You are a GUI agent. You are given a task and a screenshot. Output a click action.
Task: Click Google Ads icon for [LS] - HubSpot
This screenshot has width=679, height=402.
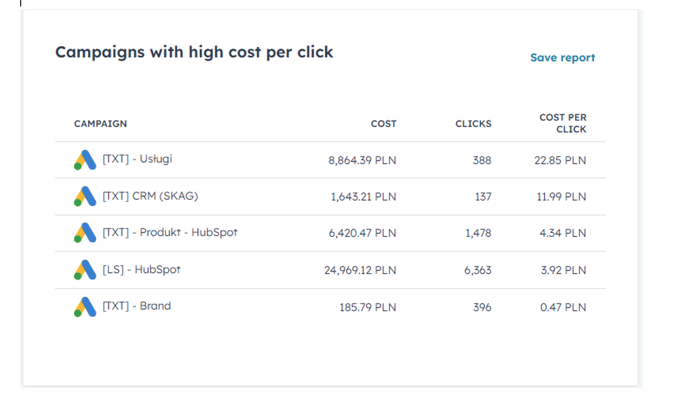pos(85,270)
